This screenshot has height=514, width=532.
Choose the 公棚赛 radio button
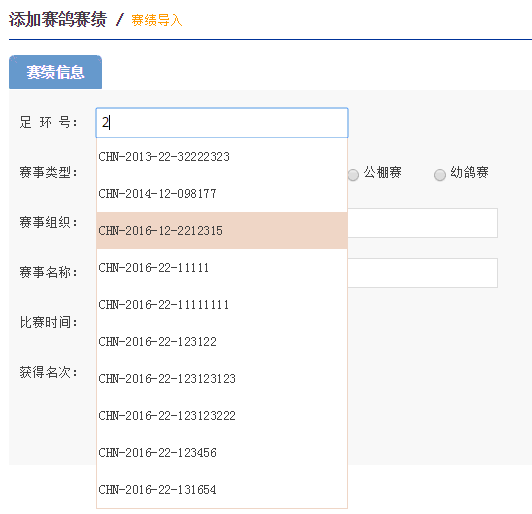click(353, 175)
